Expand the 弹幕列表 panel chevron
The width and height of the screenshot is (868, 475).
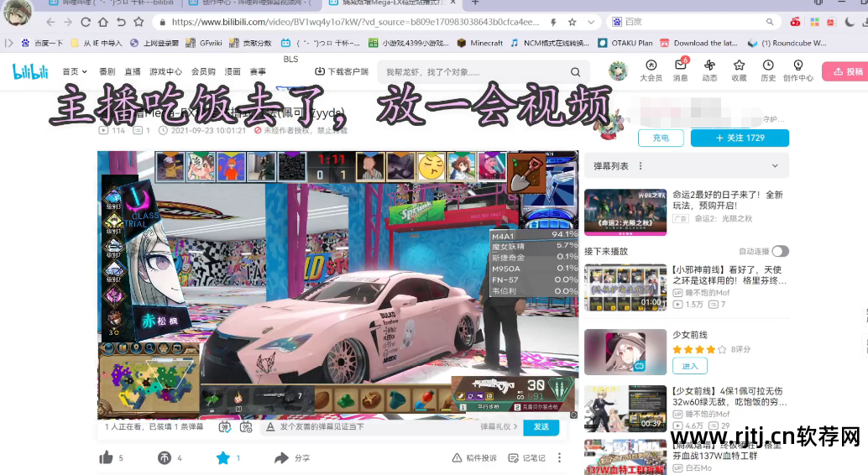(775, 166)
